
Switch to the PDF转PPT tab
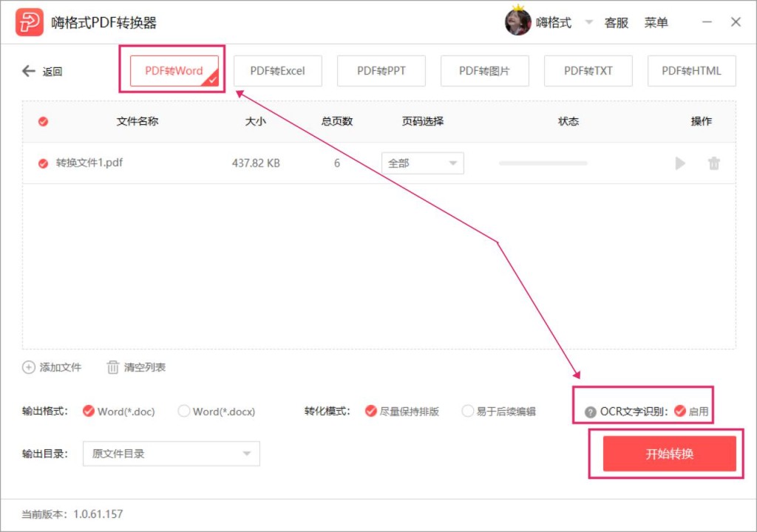(381, 71)
